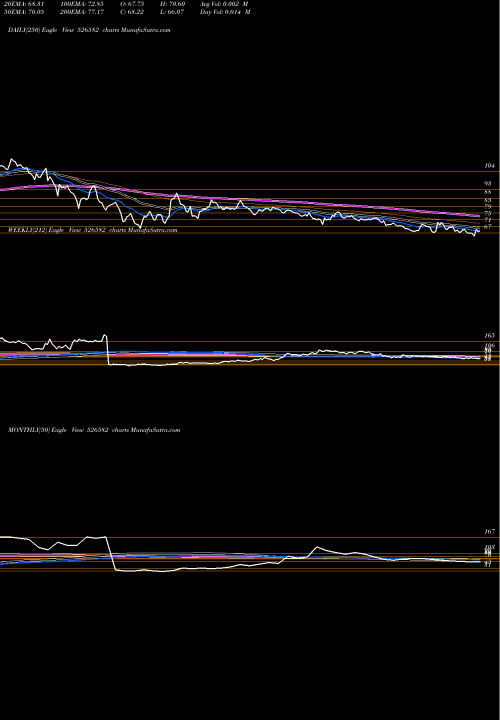Screen dimensions: 500x720
Task: Click the 200EMA: 77.17 value
Action: point(85,12)
